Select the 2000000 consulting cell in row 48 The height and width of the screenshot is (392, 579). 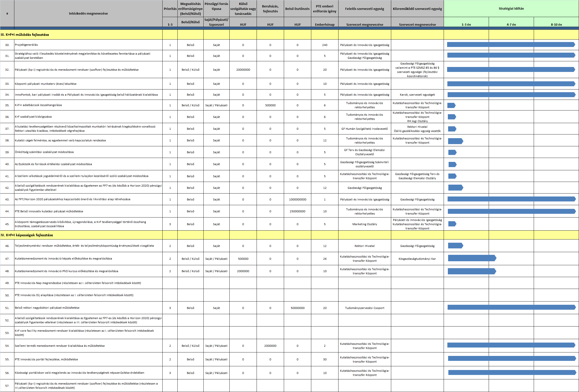tap(243, 271)
